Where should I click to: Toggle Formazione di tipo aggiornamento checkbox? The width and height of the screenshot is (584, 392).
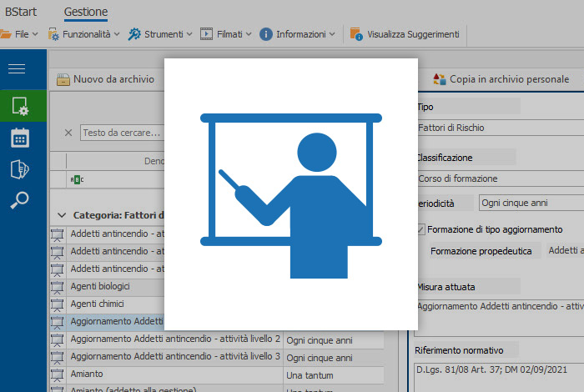[x=422, y=229]
